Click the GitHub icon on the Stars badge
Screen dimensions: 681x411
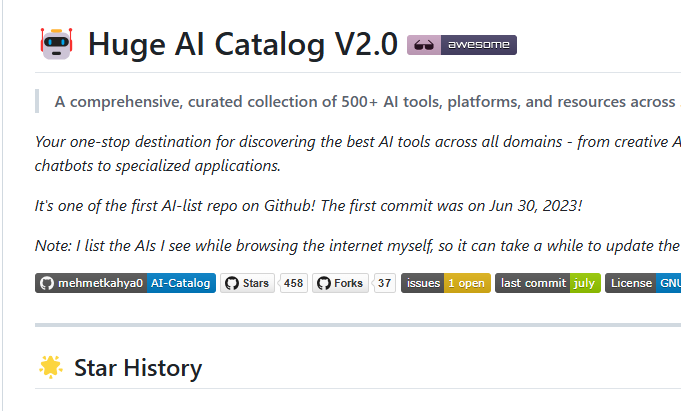(232, 283)
